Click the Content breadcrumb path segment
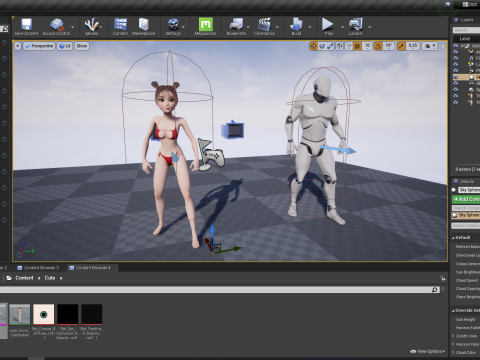480x360 pixels. [x=24, y=278]
